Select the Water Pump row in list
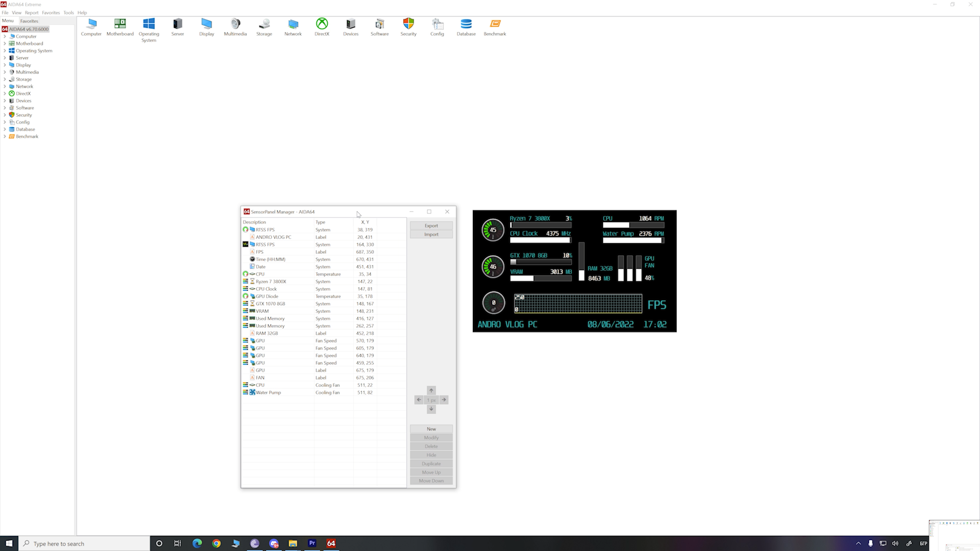This screenshot has height=551, width=980. click(324, 392)
